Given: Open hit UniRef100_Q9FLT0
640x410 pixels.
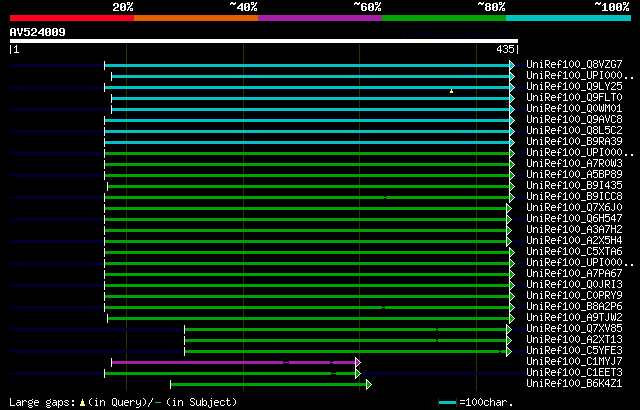Looking at the screenshot, I should 574,98.
